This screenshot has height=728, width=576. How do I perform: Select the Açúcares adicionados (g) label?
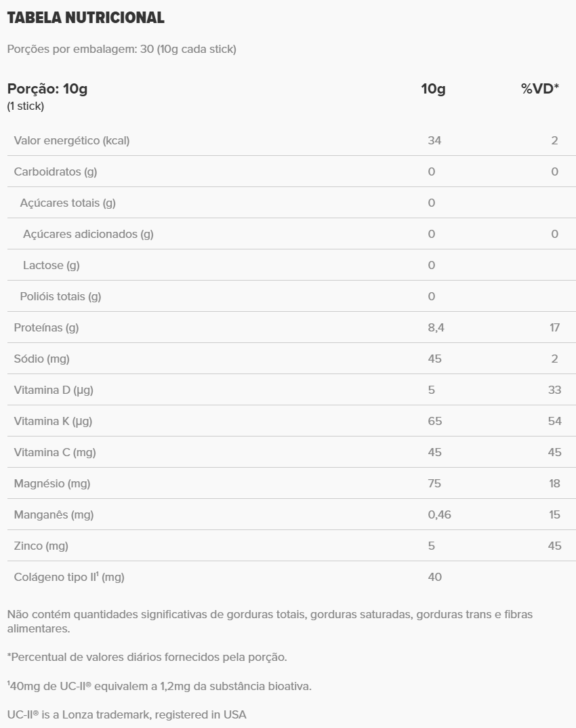pos(88,234)
